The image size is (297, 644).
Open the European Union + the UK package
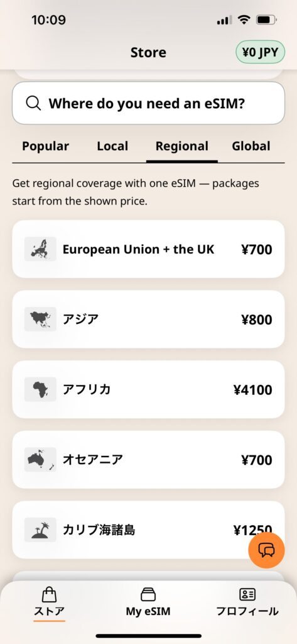[x=148, y=249]
